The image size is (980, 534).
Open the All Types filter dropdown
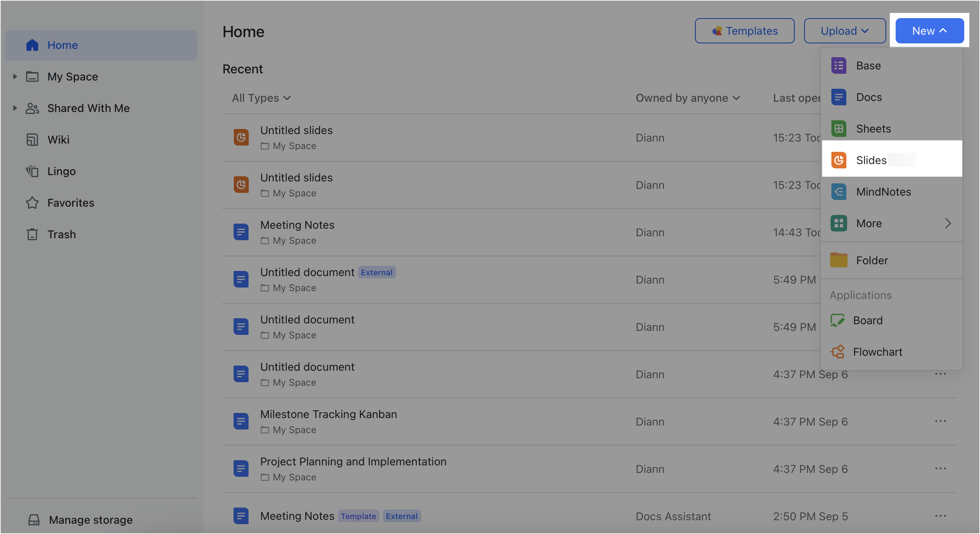point(261,98)
